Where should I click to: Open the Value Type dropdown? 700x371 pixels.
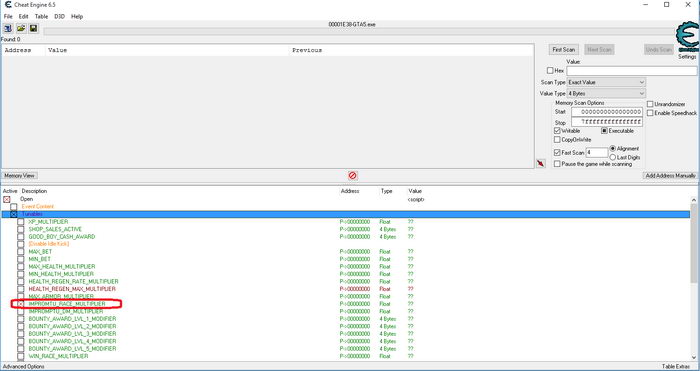tap(606, 93)
